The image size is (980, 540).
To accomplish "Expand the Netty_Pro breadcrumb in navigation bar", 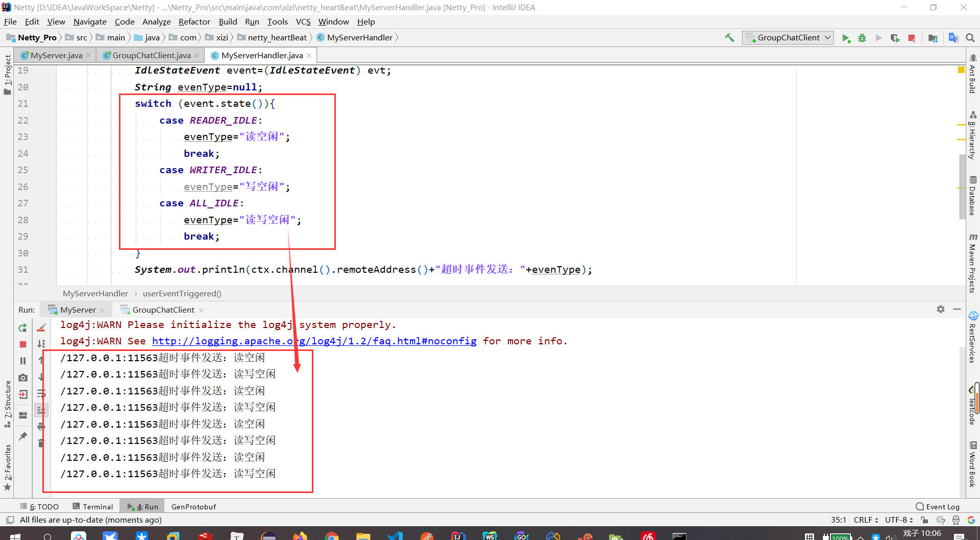I will (32, 38).
